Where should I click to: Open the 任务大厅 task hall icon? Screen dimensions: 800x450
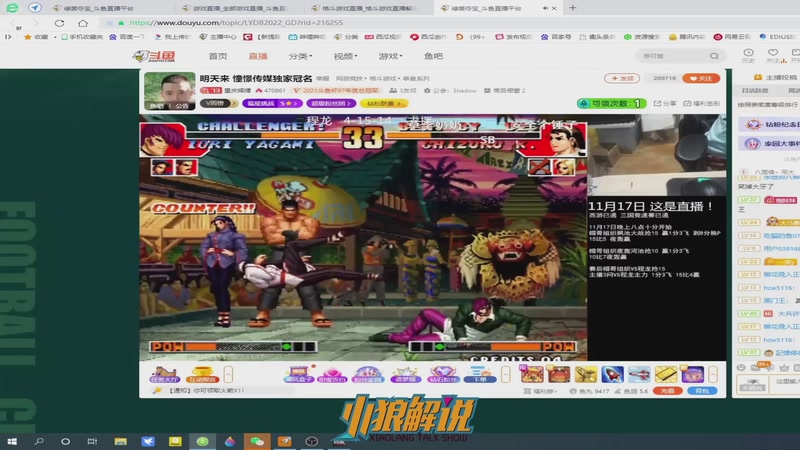[164, 374]
